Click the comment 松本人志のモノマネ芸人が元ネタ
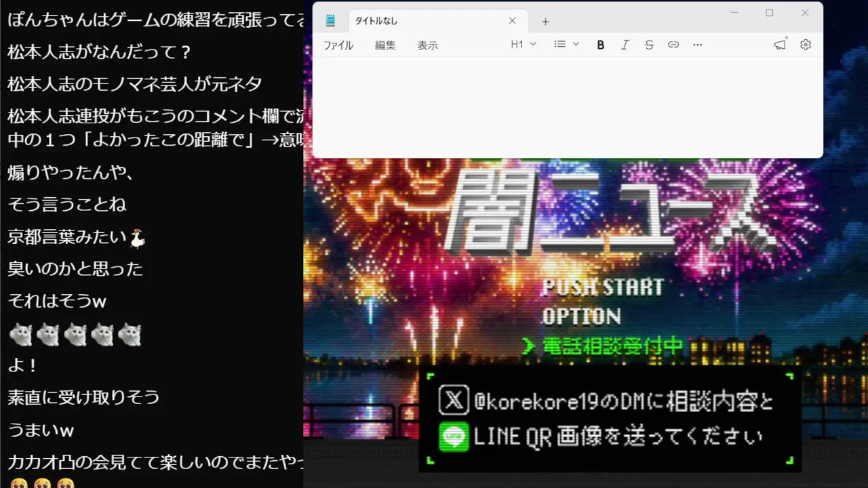Screen dimensions: 868x488 click(135, 84)
